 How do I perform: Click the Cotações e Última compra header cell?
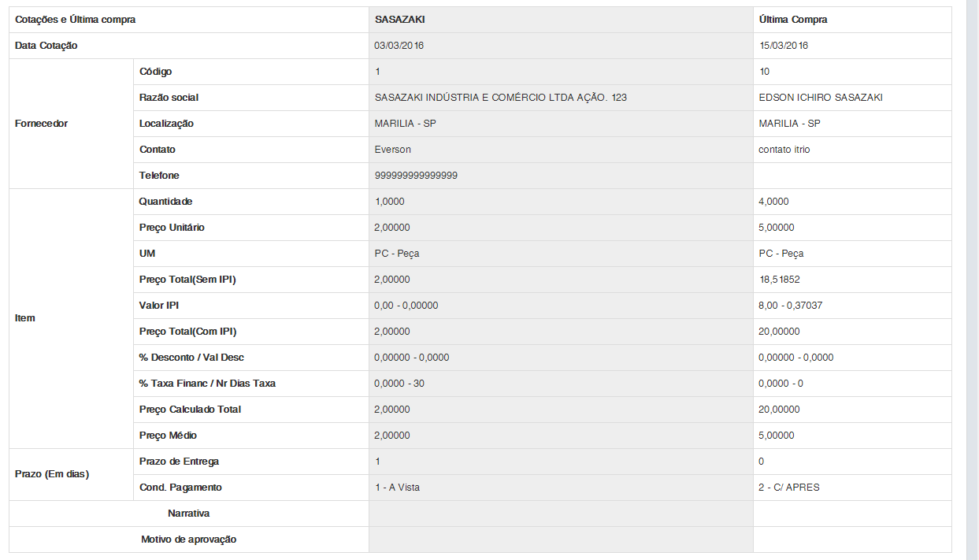point(76,20)
